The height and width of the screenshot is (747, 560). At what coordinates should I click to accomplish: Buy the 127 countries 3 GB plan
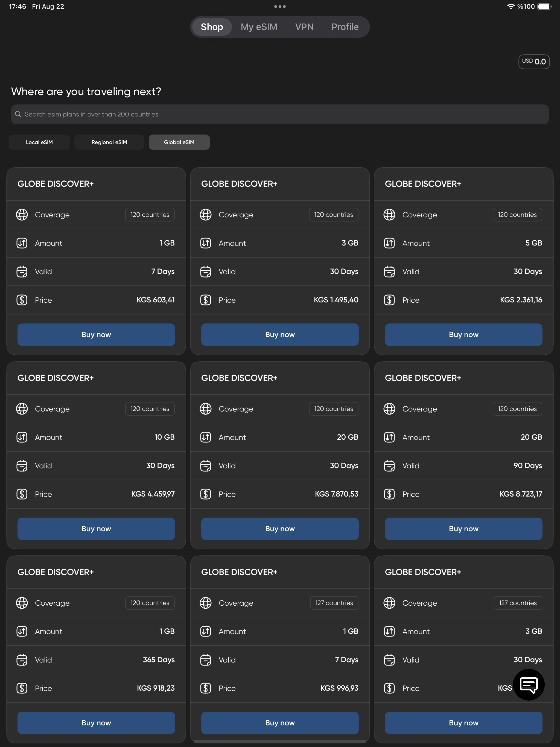pyautogui.click(x=464, y=723)
